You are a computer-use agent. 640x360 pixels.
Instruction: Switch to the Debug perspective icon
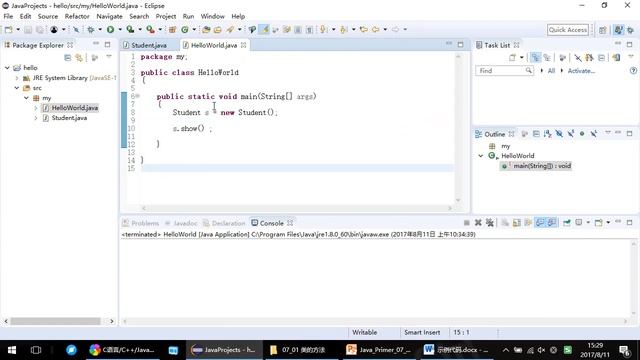(x=631, y=30)
